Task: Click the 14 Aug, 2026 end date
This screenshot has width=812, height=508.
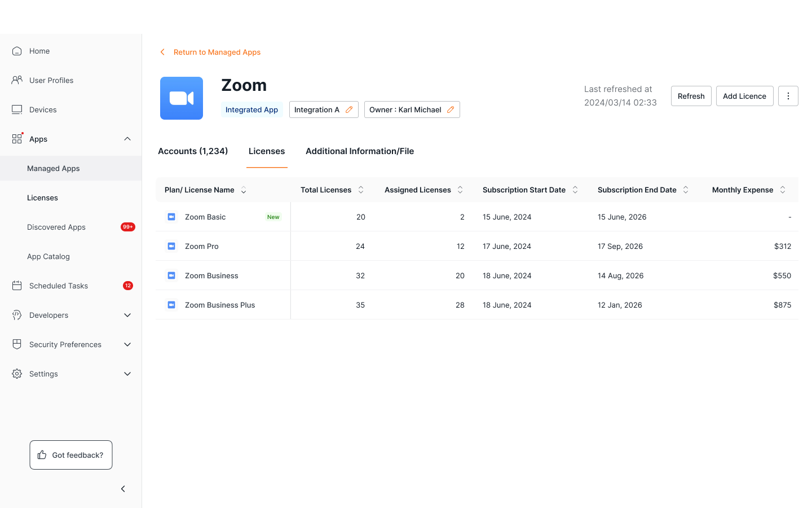Action: (x=621, y=275)
